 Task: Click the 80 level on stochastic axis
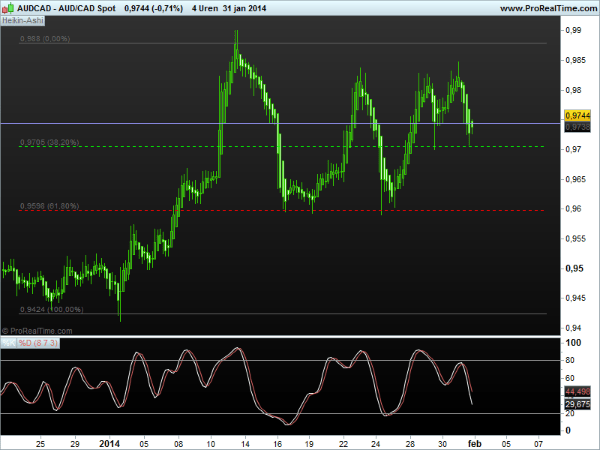(x=570, y=360)
